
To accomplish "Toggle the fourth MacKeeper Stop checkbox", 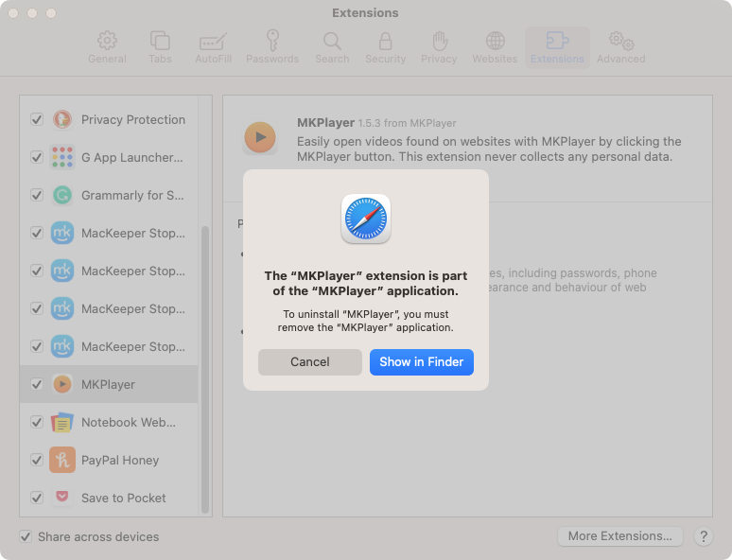I will (x=37, y=346).
